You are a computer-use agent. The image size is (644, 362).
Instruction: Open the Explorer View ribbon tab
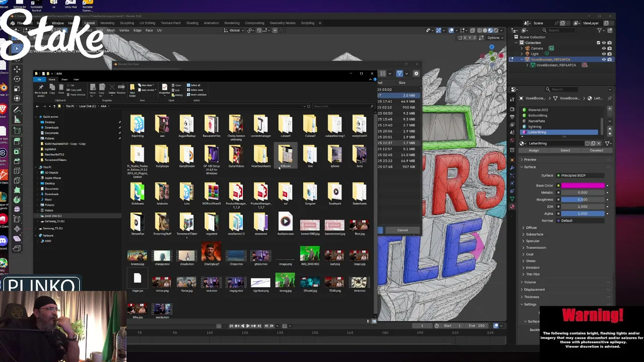76,79
